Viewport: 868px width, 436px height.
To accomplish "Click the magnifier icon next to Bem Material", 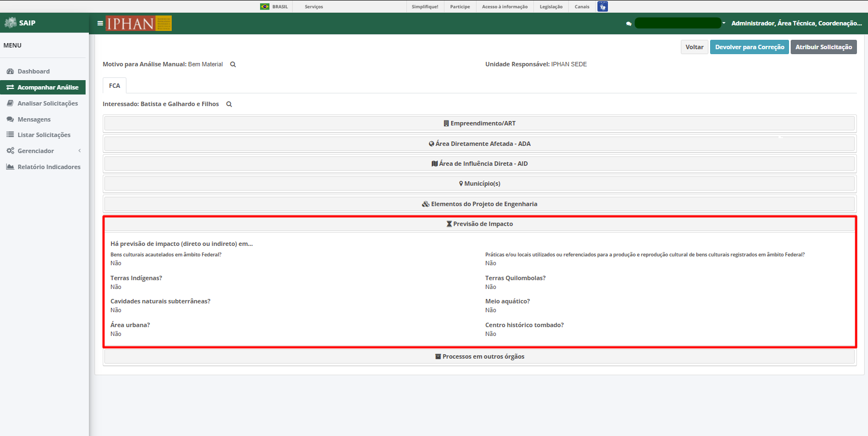I will tap(233, 65).
